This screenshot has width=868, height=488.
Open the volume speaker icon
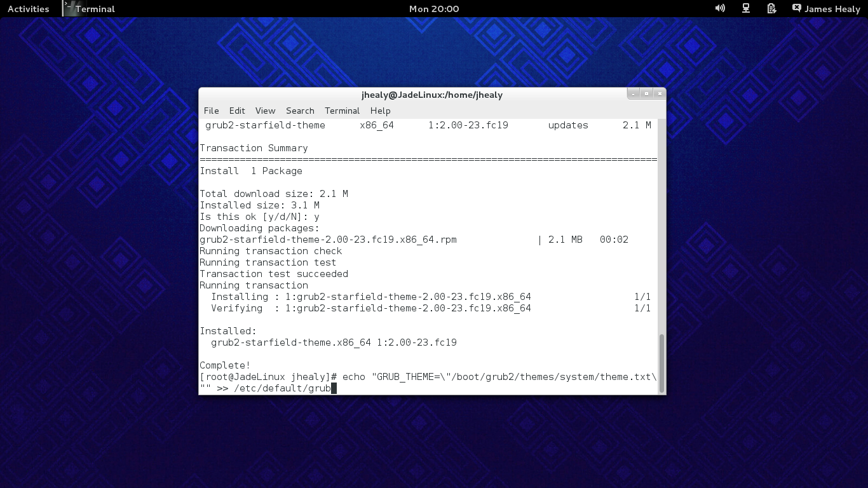coord(720,8)
